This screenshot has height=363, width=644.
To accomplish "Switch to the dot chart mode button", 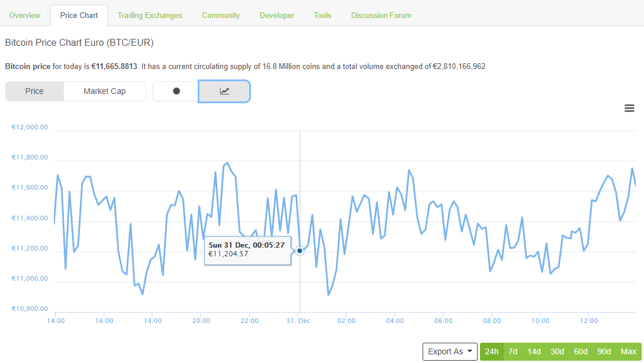I will [x=176, y=91].
